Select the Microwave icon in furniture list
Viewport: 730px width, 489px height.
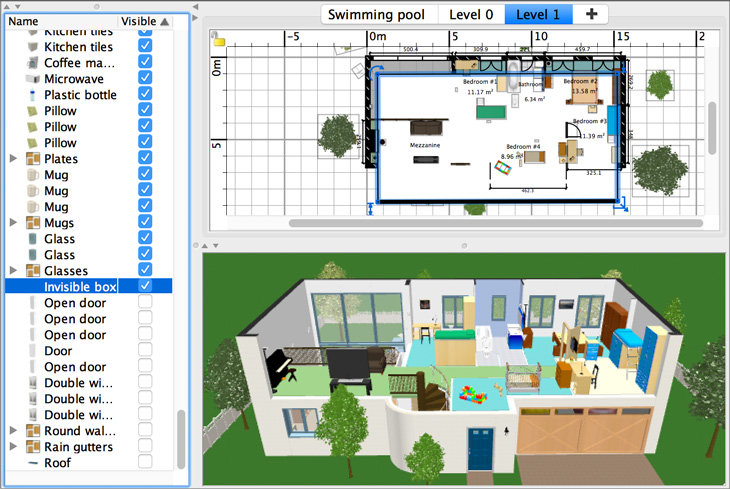[x=33, y=79]
